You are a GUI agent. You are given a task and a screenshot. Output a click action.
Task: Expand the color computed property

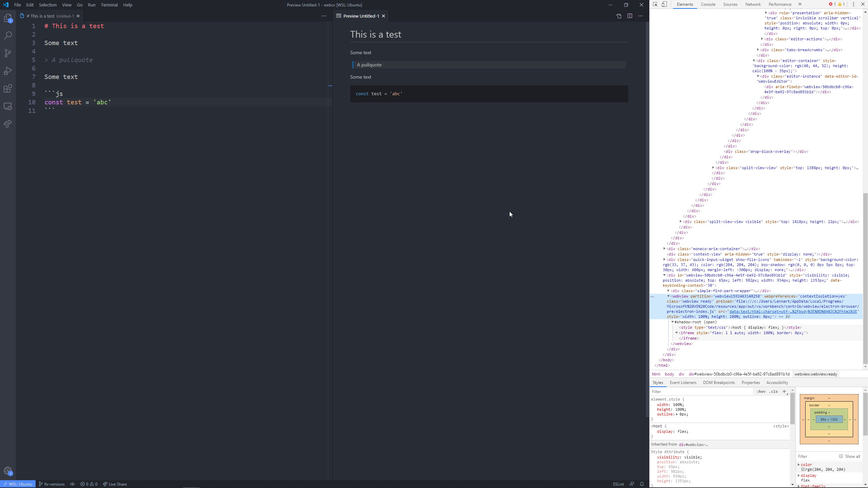799,465
